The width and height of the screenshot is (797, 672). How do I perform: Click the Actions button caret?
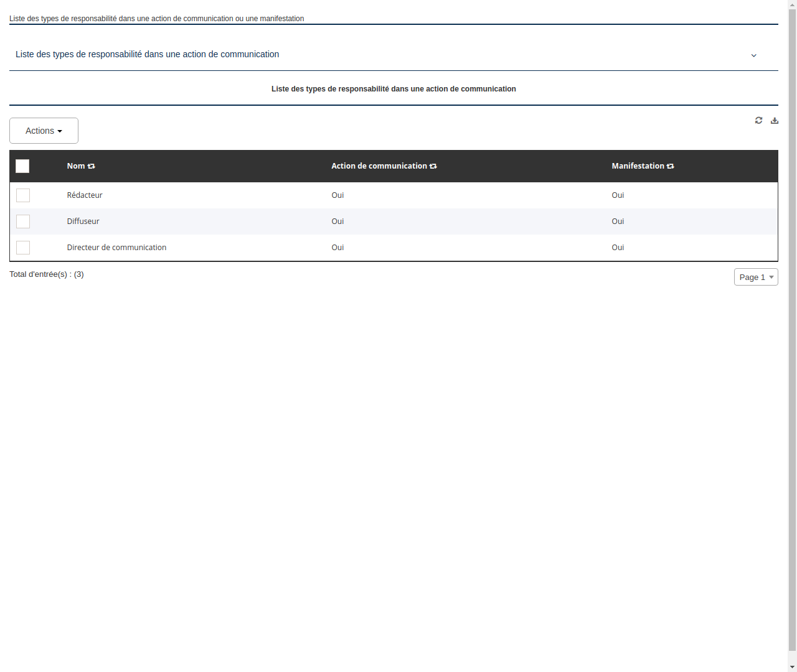(60, 131)
